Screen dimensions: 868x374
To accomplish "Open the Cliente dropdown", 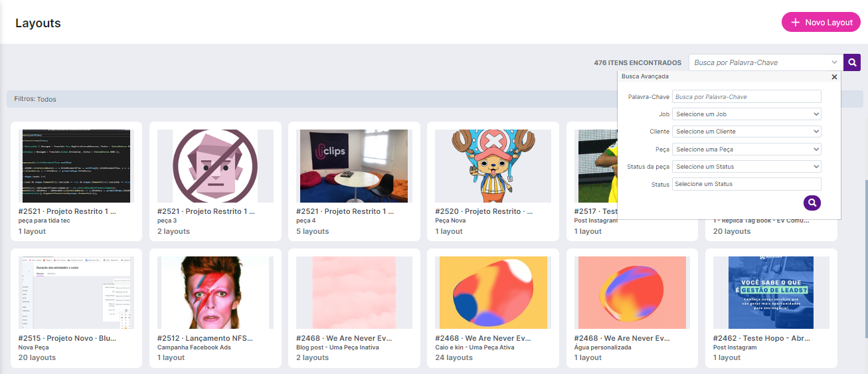I will (x=746, y=132).
